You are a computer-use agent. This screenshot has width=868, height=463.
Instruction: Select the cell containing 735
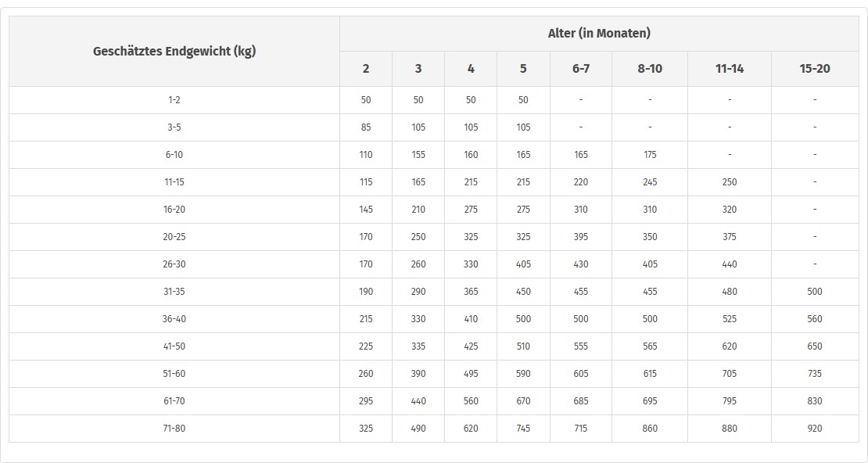pos(815,374)
